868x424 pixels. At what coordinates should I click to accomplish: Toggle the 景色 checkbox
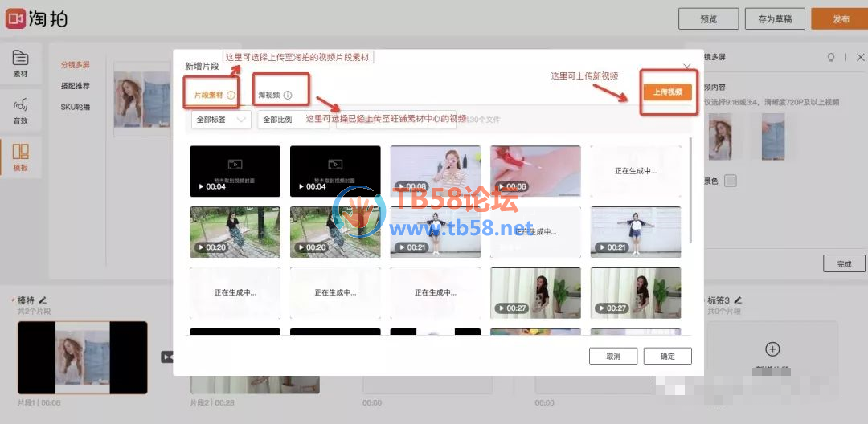coord(730,181)
